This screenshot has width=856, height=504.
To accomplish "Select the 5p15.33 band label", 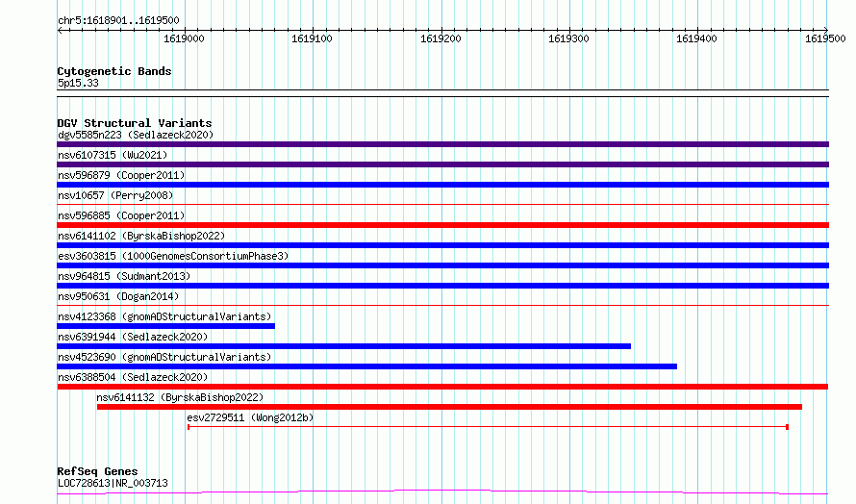I will click(x=78, y=83).
